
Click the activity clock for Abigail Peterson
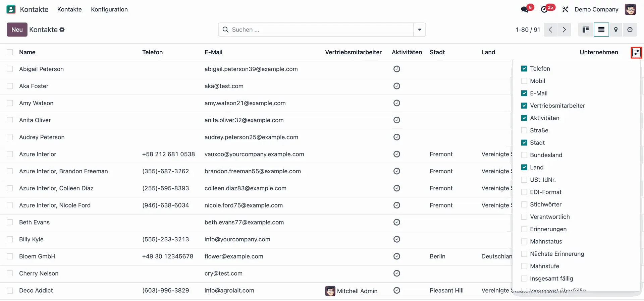[x=396, y=69]
